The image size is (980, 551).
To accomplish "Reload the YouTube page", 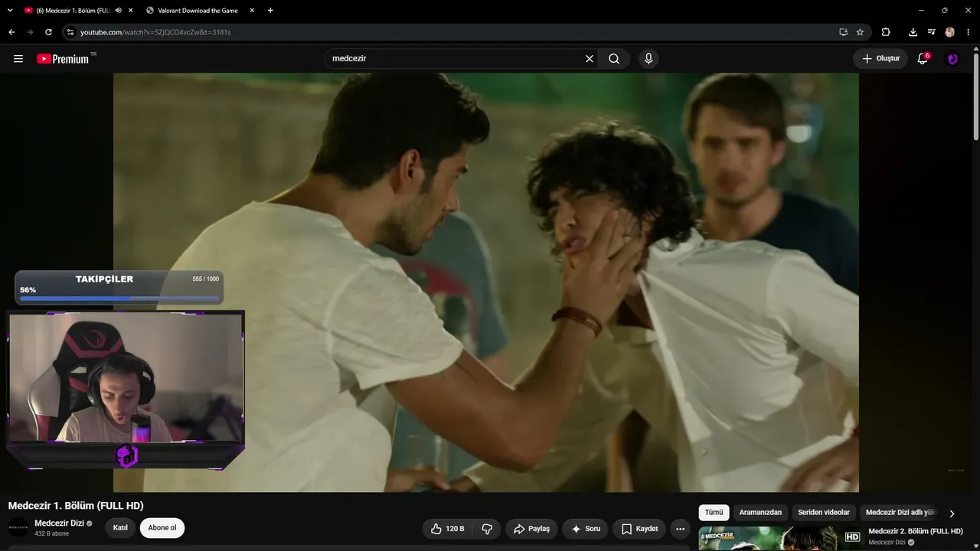I will coord(48,32).
